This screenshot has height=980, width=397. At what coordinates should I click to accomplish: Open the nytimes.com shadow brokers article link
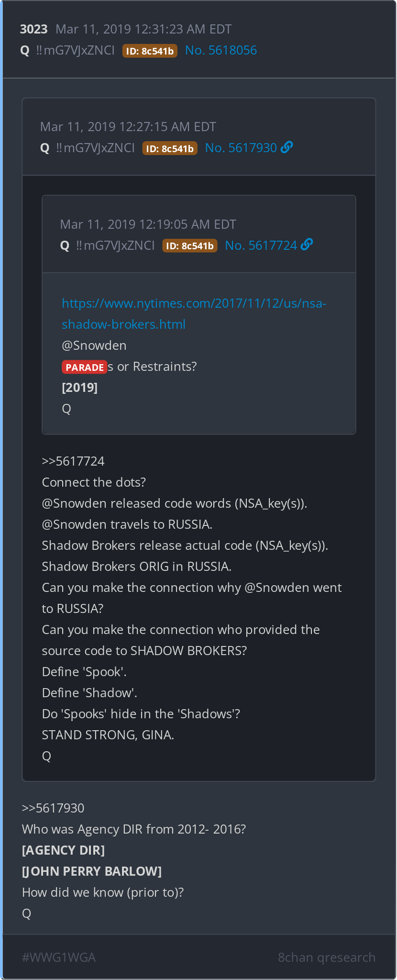[x=194, y=314]
